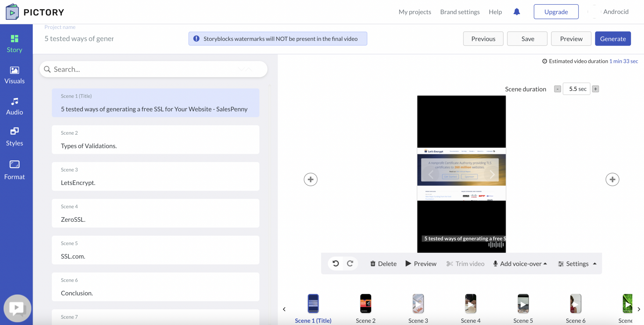Delete the current scene
644x325 pixels.
click(x=383, y=264)
